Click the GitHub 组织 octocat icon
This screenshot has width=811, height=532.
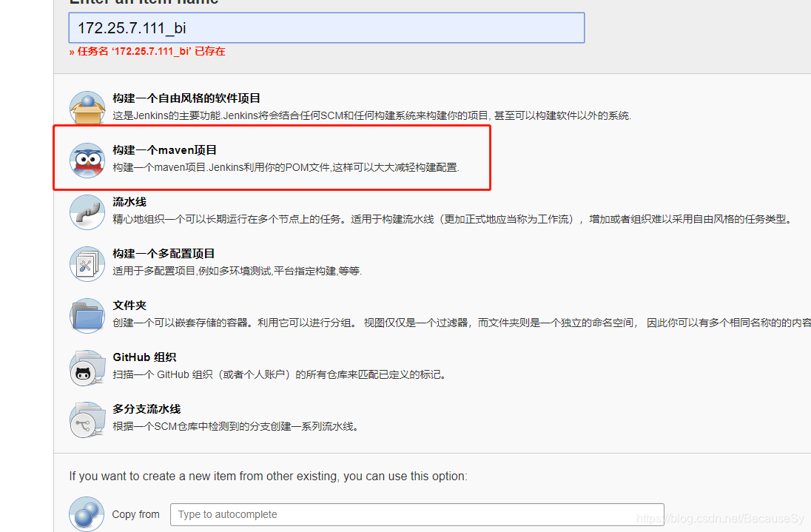coord(87,368)
